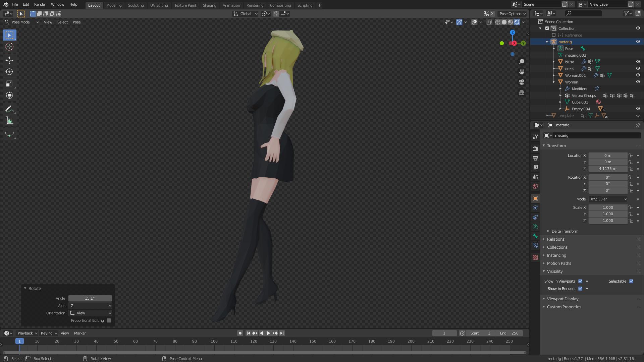This screenshot has height=362, width=644.
Task: Toggle the auto keying record button
Action: pos(240,333)
